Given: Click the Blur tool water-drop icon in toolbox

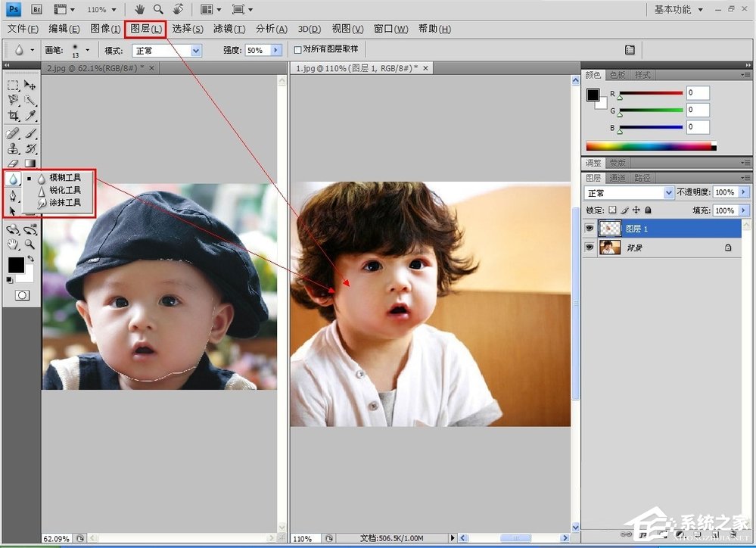Looking at the screenshot, I should click(x=13, y=179).
